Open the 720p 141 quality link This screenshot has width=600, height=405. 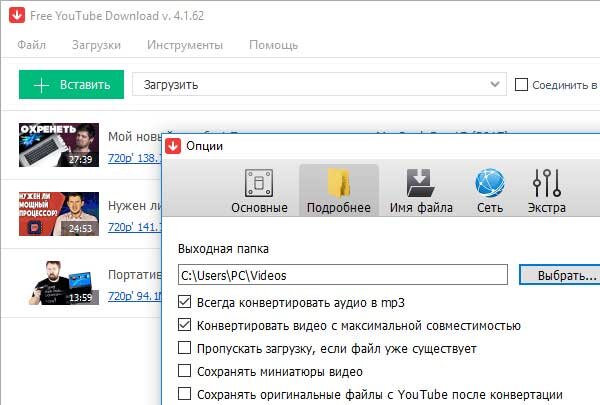pos(134,227)
